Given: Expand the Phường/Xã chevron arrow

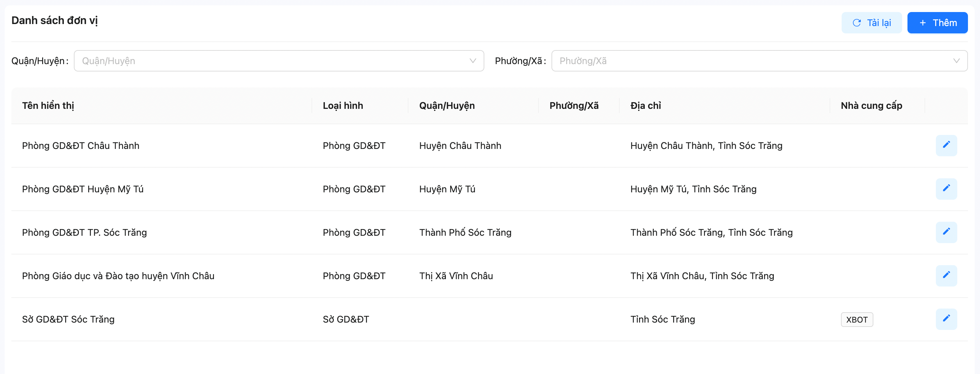Looking at the screenshot, I should point(956,61).
